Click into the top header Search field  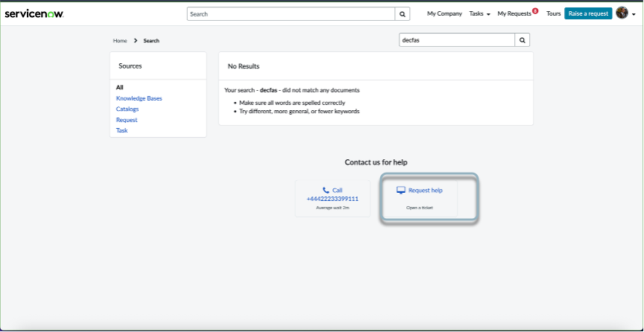point(291,14)
